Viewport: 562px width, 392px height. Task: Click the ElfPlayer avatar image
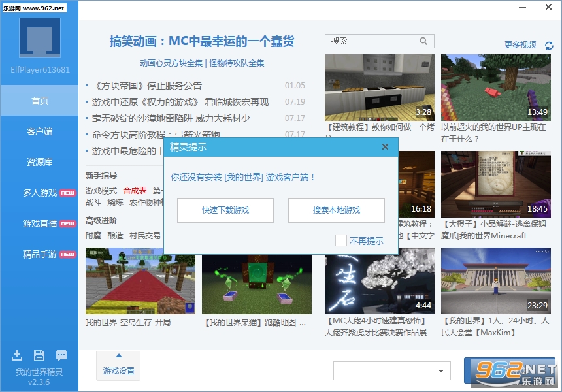pyautogui.click(x=40, y=38)
